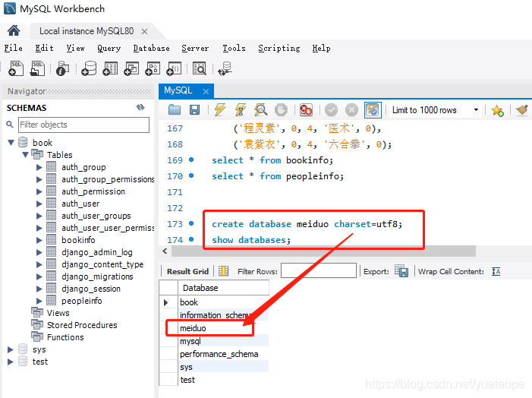Open the Query menu

pos(109,48)
